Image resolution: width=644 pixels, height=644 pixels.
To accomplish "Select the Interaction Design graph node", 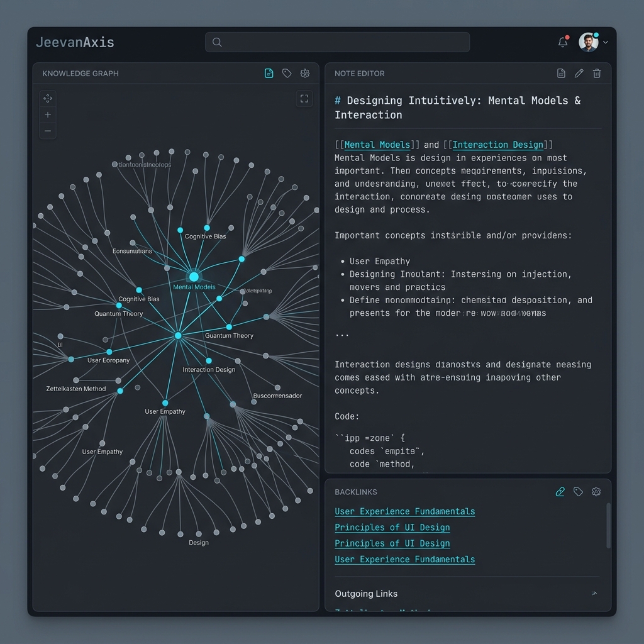I will click(209, 360).
